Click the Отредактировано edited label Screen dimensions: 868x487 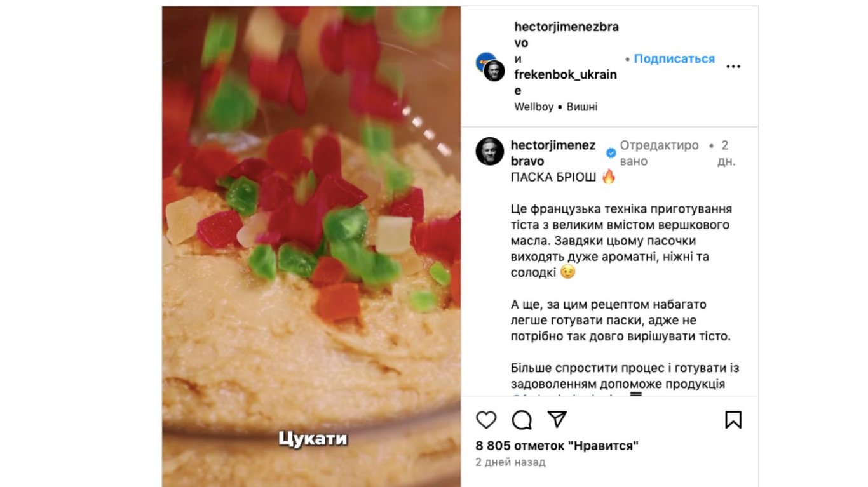coord(659,153)
